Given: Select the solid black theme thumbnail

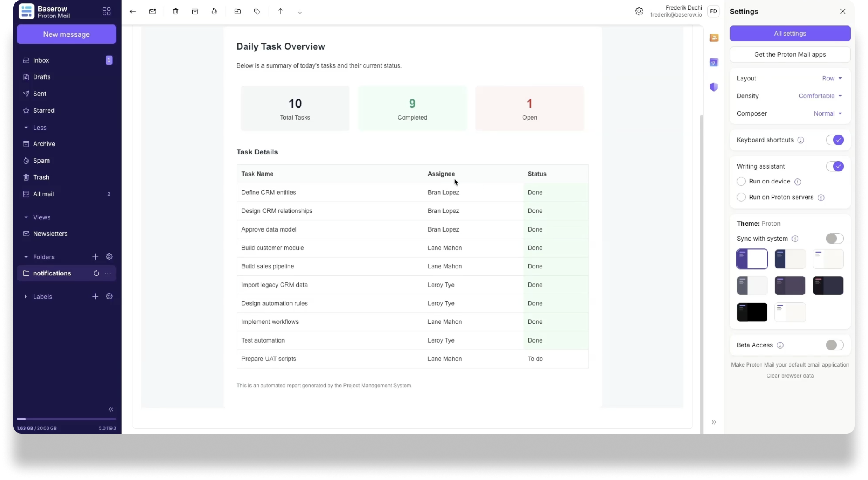Looking at the screenshot, I should (x=752, y=312).
